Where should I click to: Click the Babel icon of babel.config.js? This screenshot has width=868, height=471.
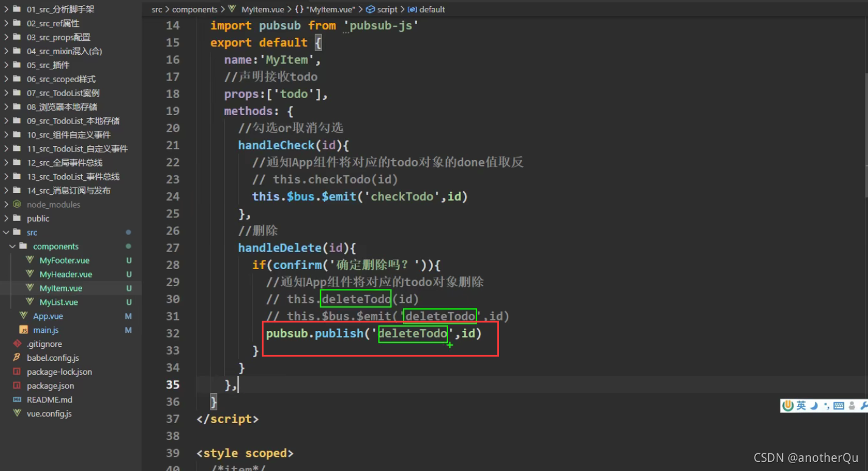(17, 358)
